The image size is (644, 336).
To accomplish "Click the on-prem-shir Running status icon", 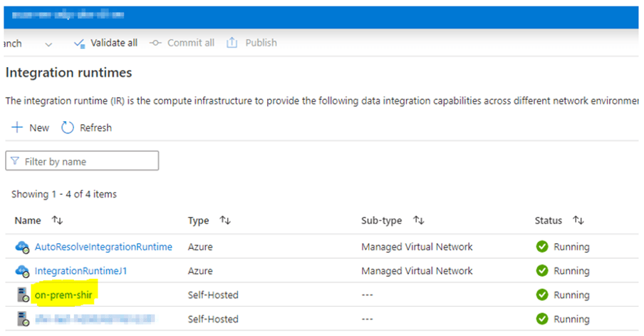I will 542,295.
